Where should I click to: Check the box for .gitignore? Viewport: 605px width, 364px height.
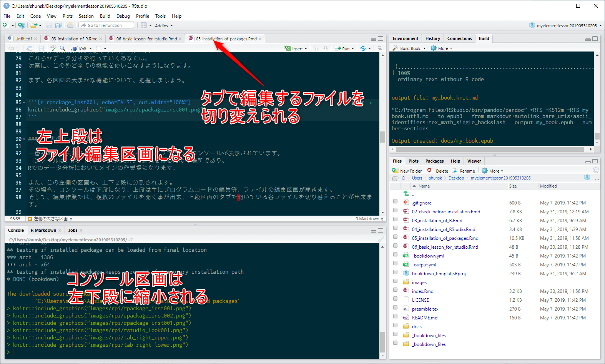[395, 201]
